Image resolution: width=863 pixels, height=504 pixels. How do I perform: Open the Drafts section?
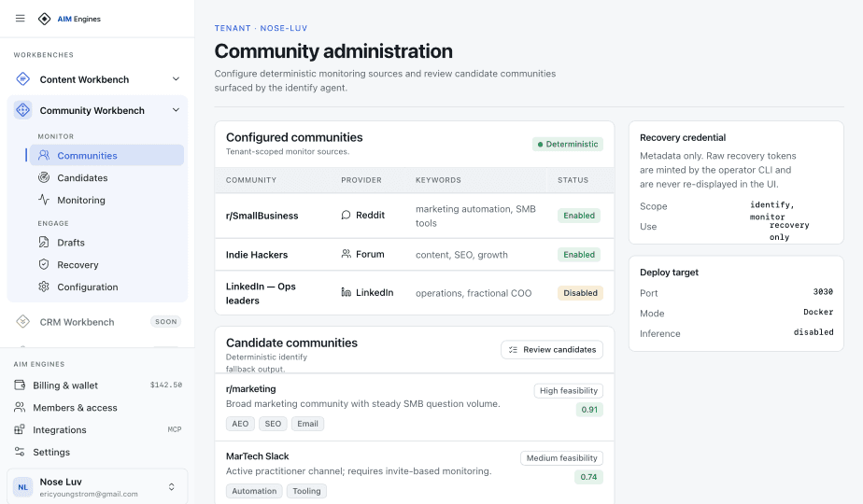click(x=106, y=242)
